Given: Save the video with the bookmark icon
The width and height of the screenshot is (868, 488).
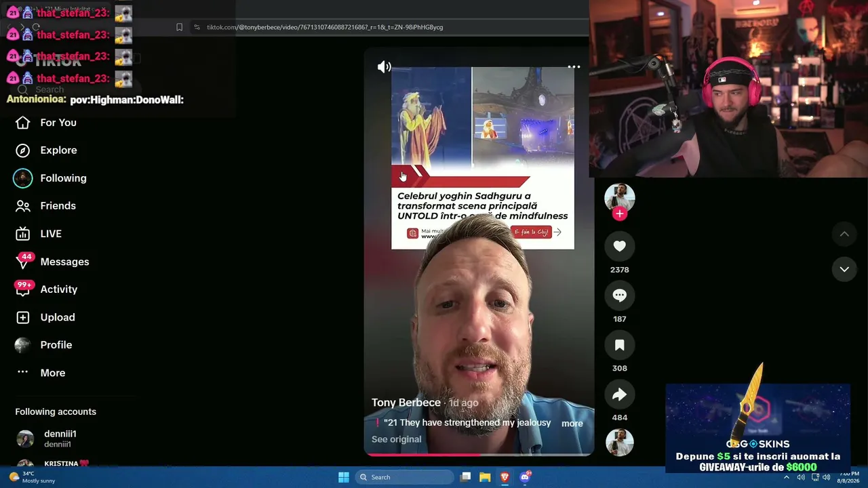Looking at the screenshot, I should (619, 345).
